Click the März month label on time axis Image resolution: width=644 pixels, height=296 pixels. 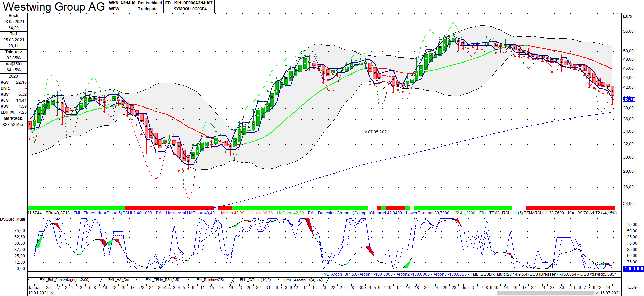(x=168, y=287)
